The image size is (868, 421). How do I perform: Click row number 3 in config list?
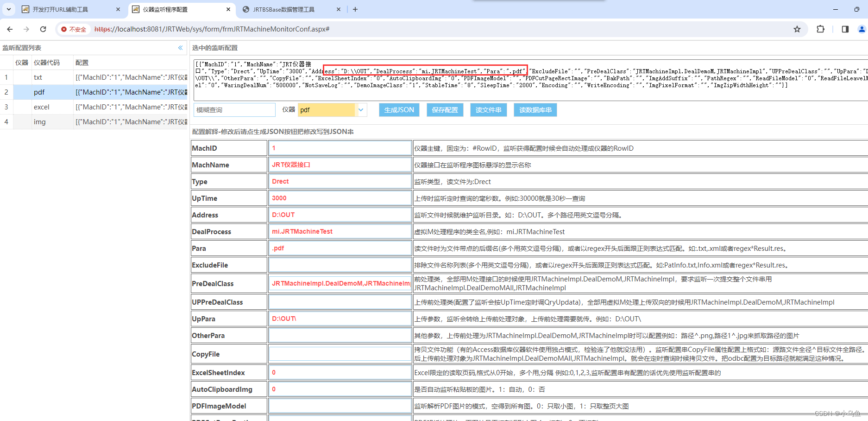pos(6,107)
